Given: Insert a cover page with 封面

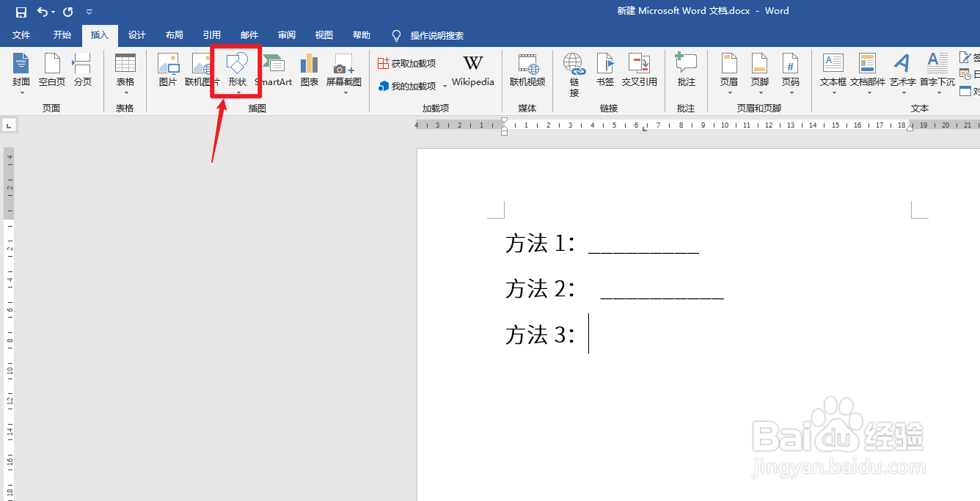Looking at the screenshot, I should [21, 71].
